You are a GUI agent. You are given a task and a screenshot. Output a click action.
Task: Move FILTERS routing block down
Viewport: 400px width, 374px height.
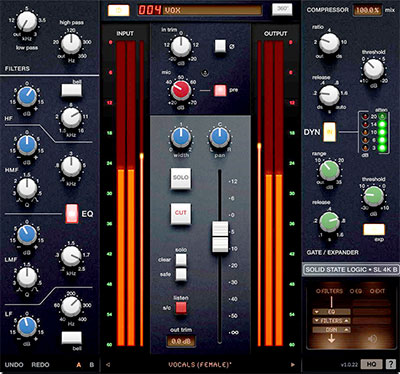coord(317,321)
